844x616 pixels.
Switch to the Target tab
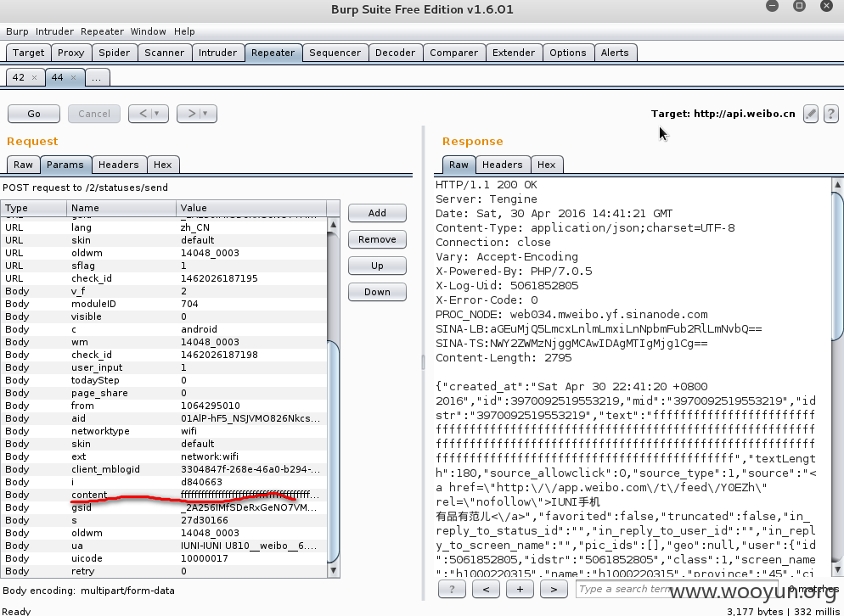[x=29, y=53]
